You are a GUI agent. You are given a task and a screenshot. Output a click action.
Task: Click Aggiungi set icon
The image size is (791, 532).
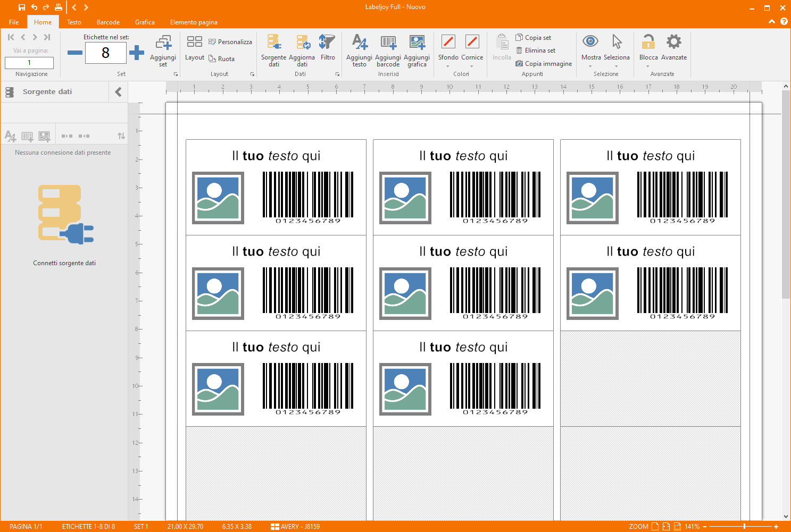click(x=163, y=43)
